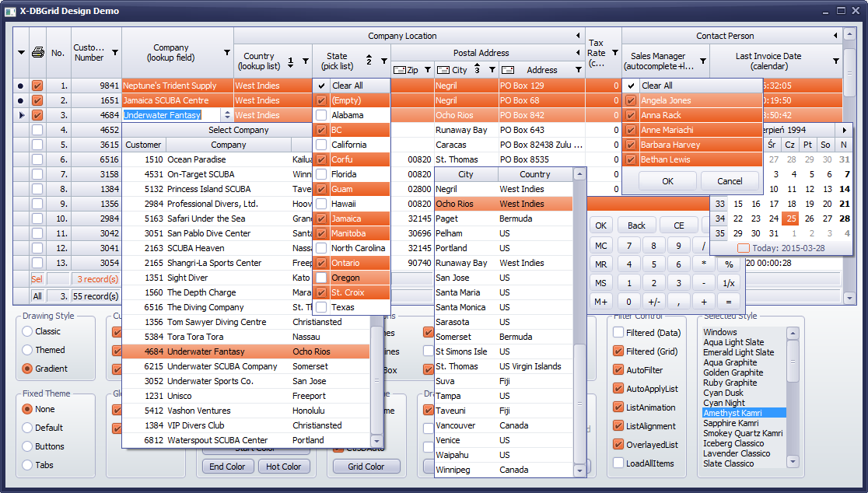The width and height of the screenshot is (868, 493).
Task: Click the filter funnel on Last Invoice Date
Action: point(836,61)
